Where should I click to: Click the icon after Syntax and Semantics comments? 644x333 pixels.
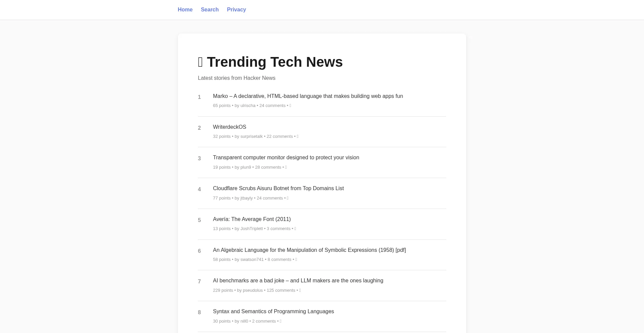[x=280, y=321]
